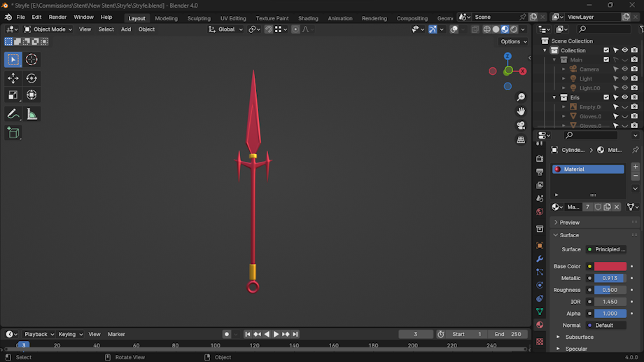Hide Camera with its eye icon
The width and height of the screenshot is (644, 362).
coord(624,69)
